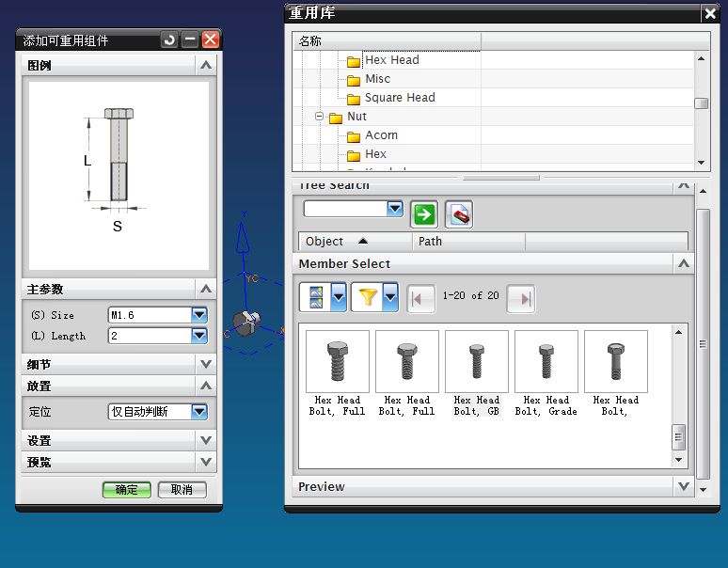Click the member list scrollbar down arrow
Image resolution: width=728 pixels, height=568 pixels.
pos(678,460)
